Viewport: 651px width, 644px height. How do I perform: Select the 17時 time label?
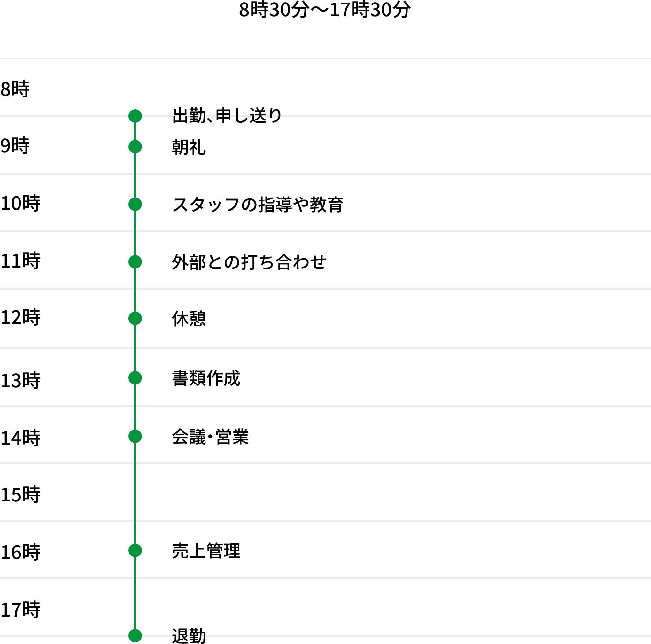pos(20,609)
